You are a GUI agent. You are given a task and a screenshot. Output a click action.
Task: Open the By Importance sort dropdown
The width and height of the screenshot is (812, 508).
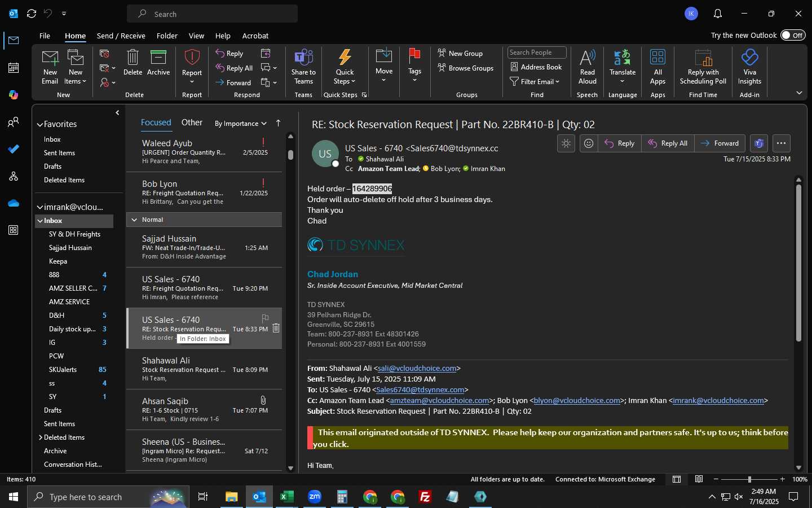coord(241,124)
